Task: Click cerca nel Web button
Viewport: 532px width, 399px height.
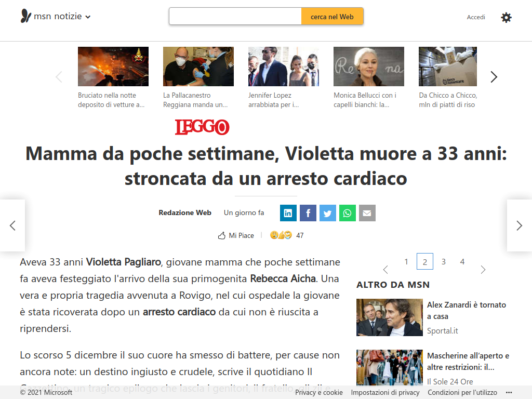Action: pyautogui.click(x=332, y=17)
